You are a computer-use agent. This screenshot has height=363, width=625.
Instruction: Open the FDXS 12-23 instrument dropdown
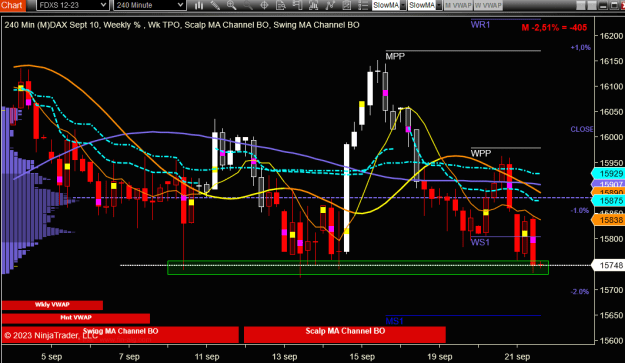[x=72, y=5]
